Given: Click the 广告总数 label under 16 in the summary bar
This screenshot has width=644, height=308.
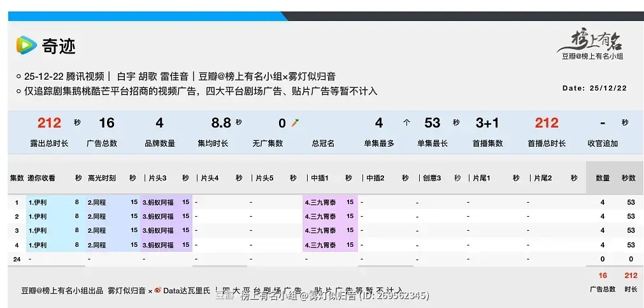Looking at the screenshot, I should [102, 143].
